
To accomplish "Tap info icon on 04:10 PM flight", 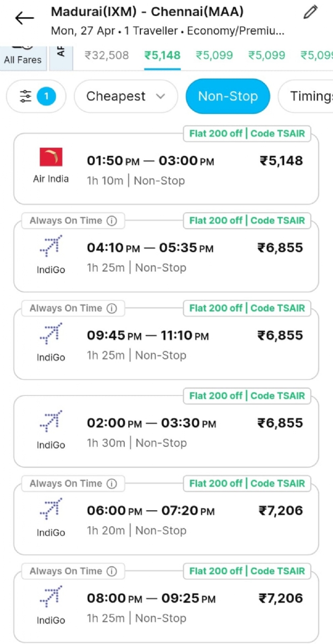I will [x=112, y=221].
